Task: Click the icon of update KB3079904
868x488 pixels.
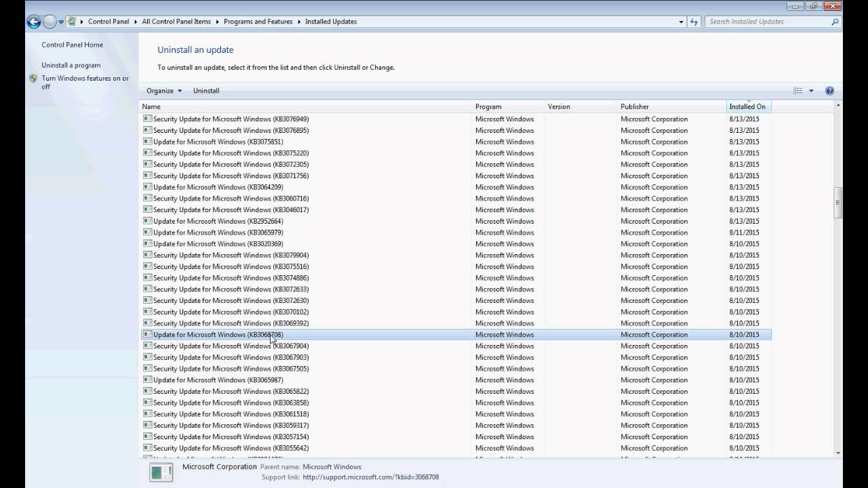Action: (x=147, y=255)
